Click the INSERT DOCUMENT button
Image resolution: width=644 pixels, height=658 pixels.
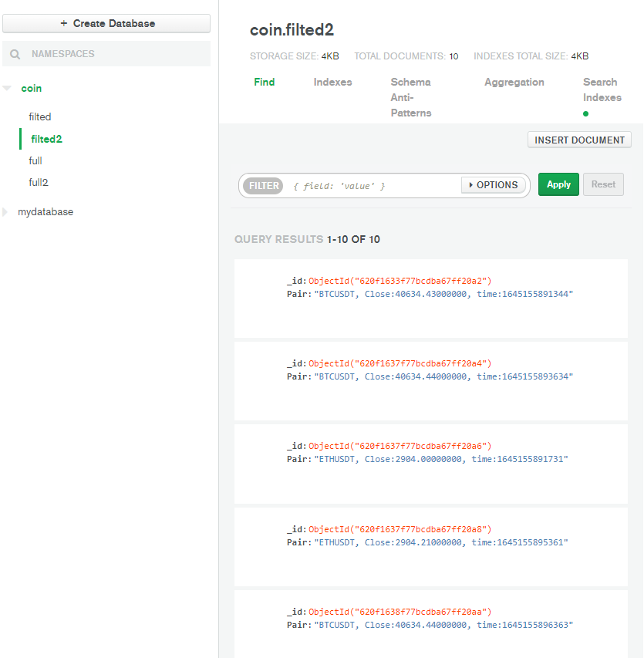tap(579, 140)
